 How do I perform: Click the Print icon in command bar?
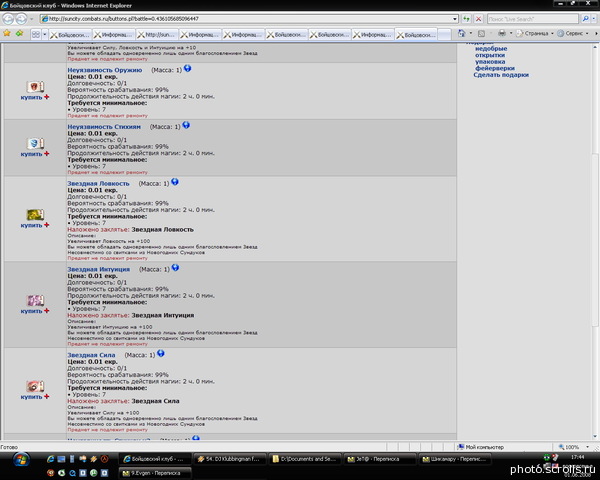[502, 34]
